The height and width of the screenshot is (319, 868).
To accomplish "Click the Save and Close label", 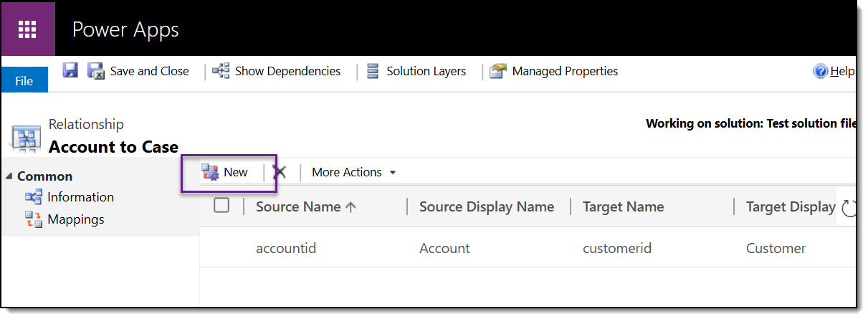I will 149,71.
